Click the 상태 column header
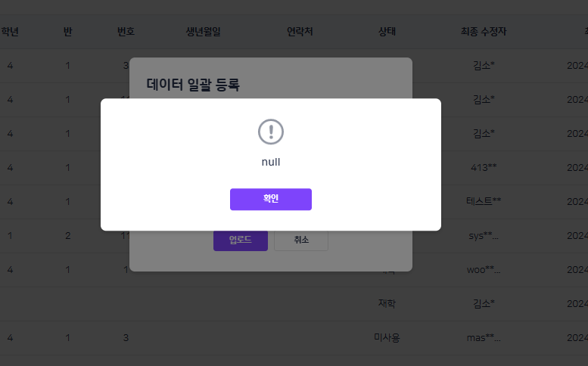The width and height of the screenshot is (588, 366). [x=387, y=32]
